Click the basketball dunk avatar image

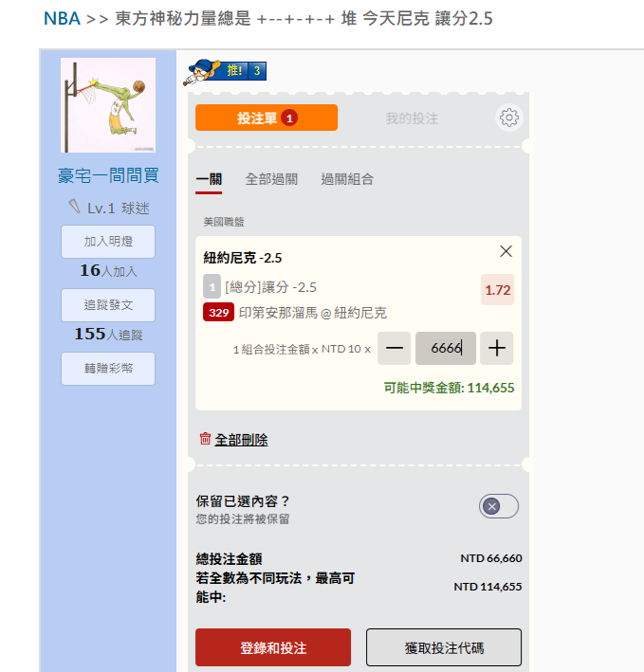pos(108,105)
